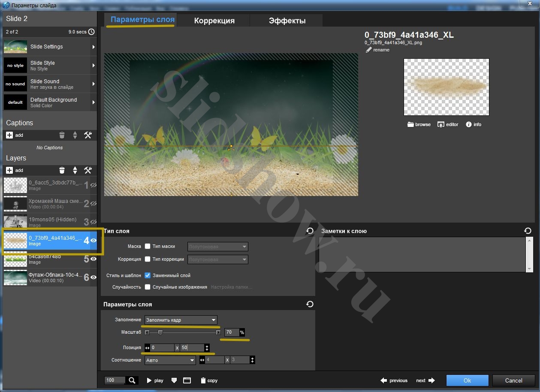Show hidden layer 3 19mons05
540x392 pixels.
94,222
